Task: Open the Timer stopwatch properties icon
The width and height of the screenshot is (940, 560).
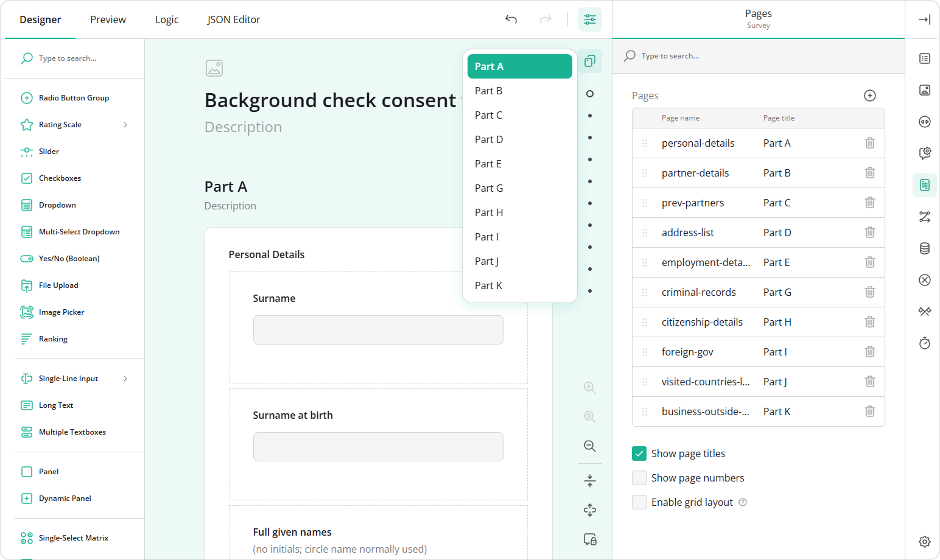Action: point(925,343)
